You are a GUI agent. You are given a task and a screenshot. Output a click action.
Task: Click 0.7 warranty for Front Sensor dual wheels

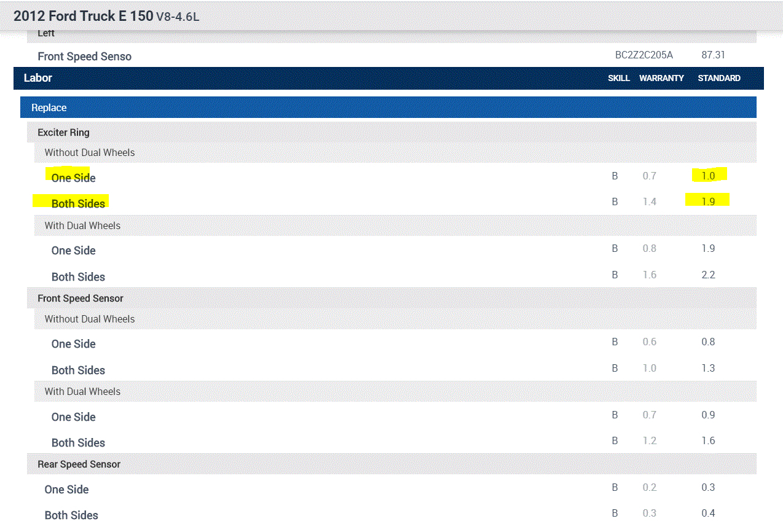click(x=649, y=415)
